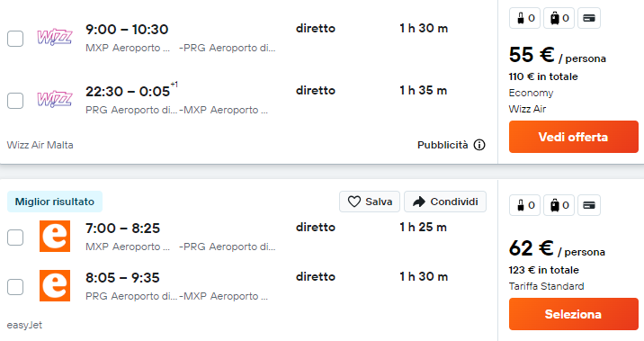Check the Wizz 9:00 – 10:30 flight checkbox
This screenshot has height=341, width=644.
pyautogui.click(x=15, y=39)
